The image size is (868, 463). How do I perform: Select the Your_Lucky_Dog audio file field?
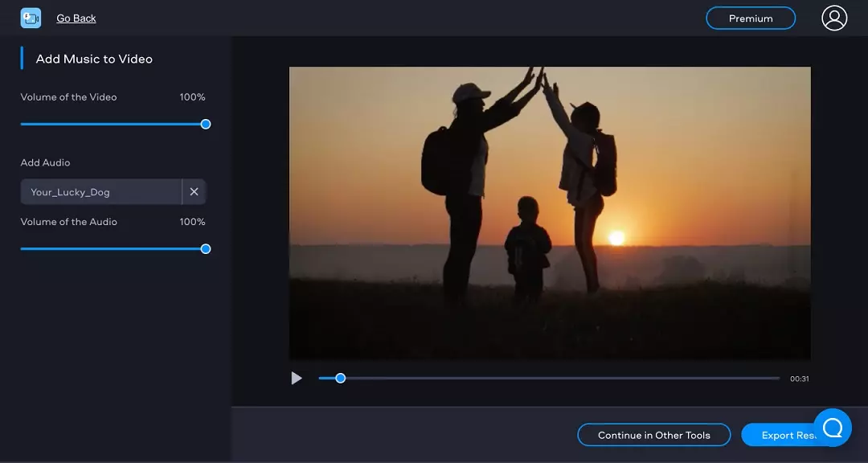tap(100, 192)
